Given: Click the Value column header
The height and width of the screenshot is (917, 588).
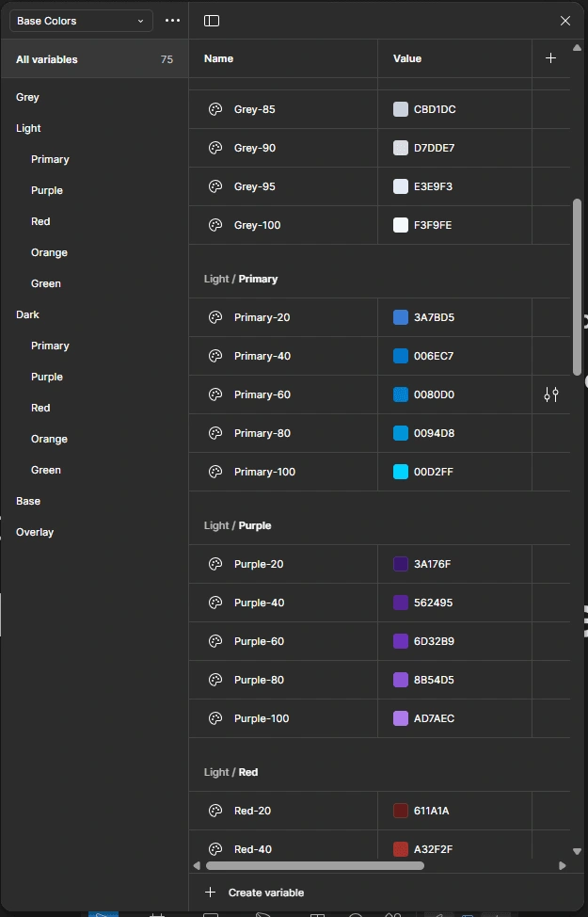Looking at the screenshot, I should (x=407, y=58).
